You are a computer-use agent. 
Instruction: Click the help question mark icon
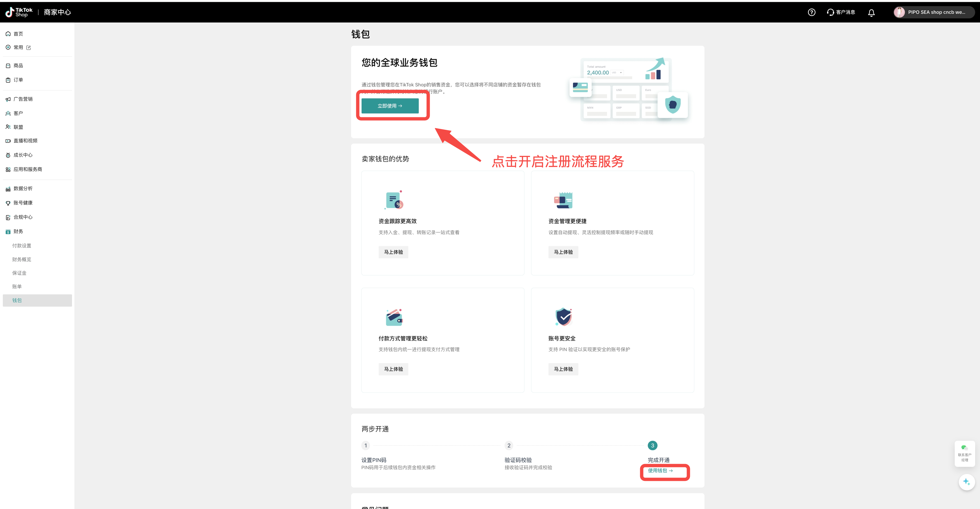[x=811, y=12]
